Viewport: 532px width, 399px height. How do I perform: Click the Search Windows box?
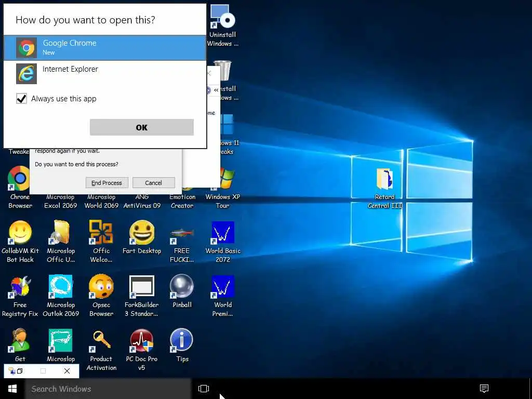click(108, 389)
